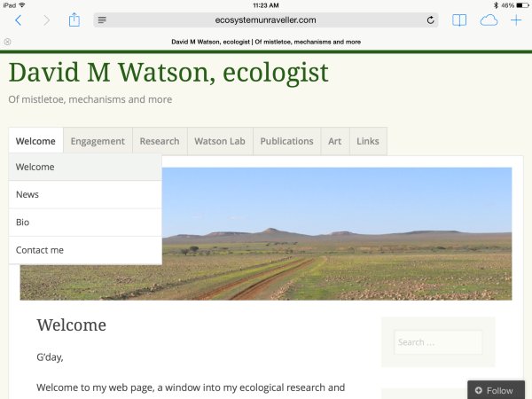Open the Bookmarks book icon

(x=459, y=20)
